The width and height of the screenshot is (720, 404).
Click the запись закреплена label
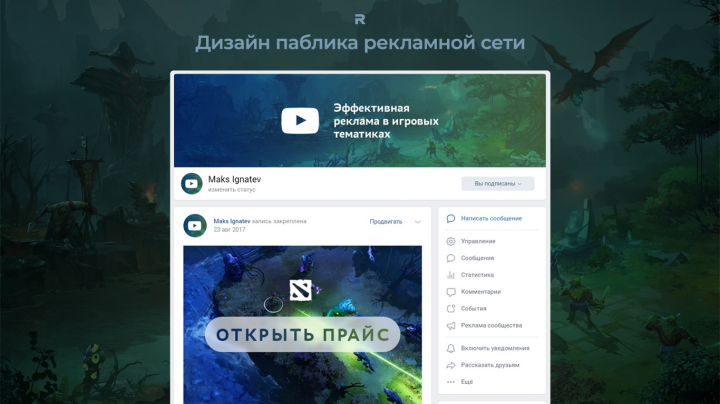point(279,221)
